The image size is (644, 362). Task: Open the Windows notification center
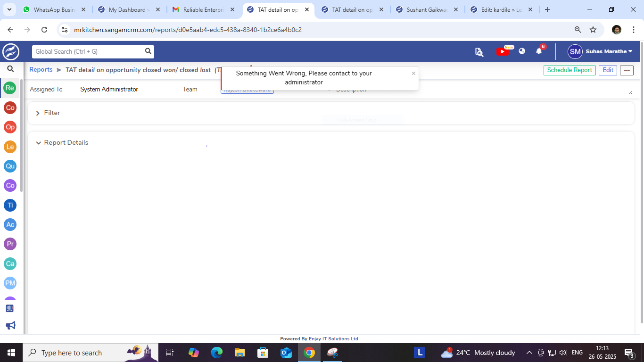(629, 353)
